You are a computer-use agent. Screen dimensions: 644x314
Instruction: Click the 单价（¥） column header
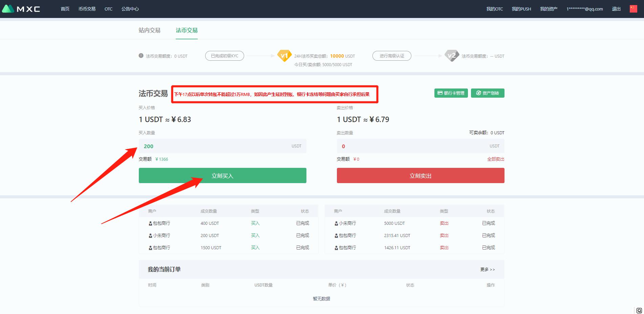[x=337, y=285]
